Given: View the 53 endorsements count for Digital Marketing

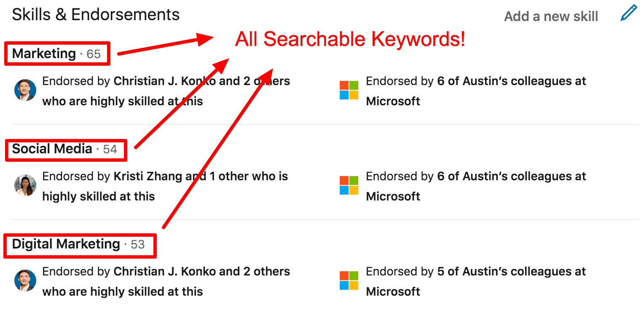Looking at the screenshot, I should pos(137,245).
